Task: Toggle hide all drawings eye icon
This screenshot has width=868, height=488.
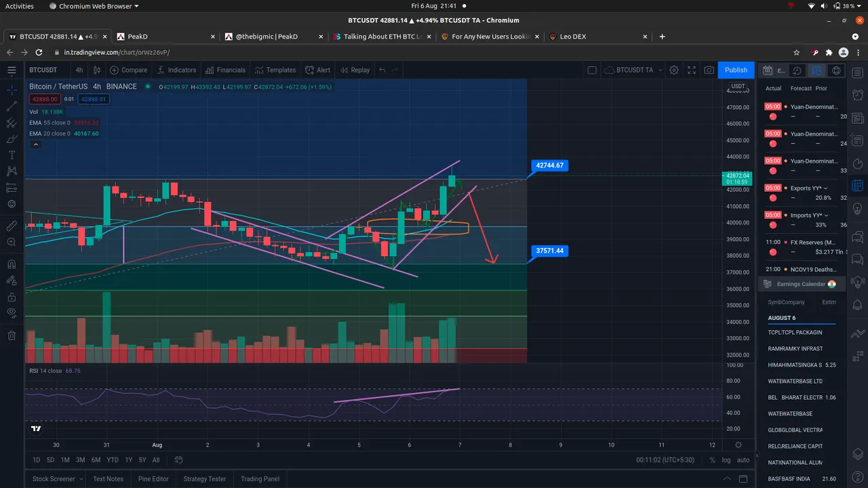Action: point(12,313)
